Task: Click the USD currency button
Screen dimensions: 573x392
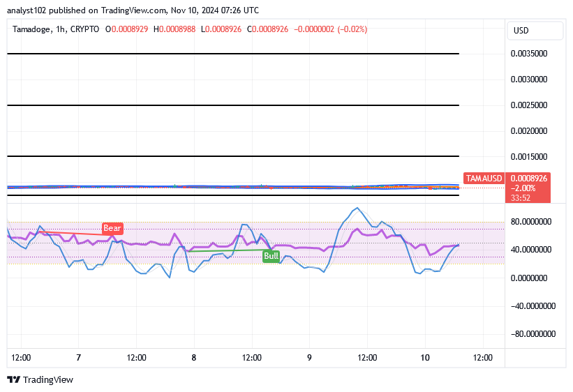Action: coord(535,31)
